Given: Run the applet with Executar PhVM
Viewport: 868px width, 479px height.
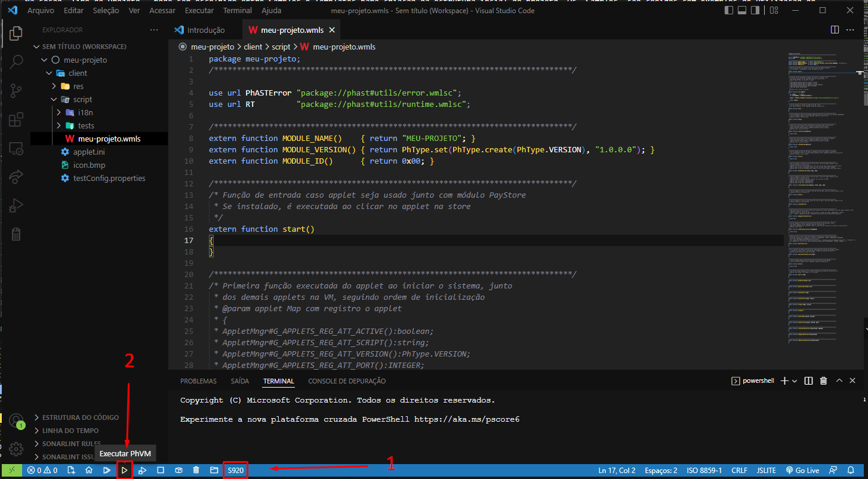Looking at the screenshot, I should pos(124,470).
